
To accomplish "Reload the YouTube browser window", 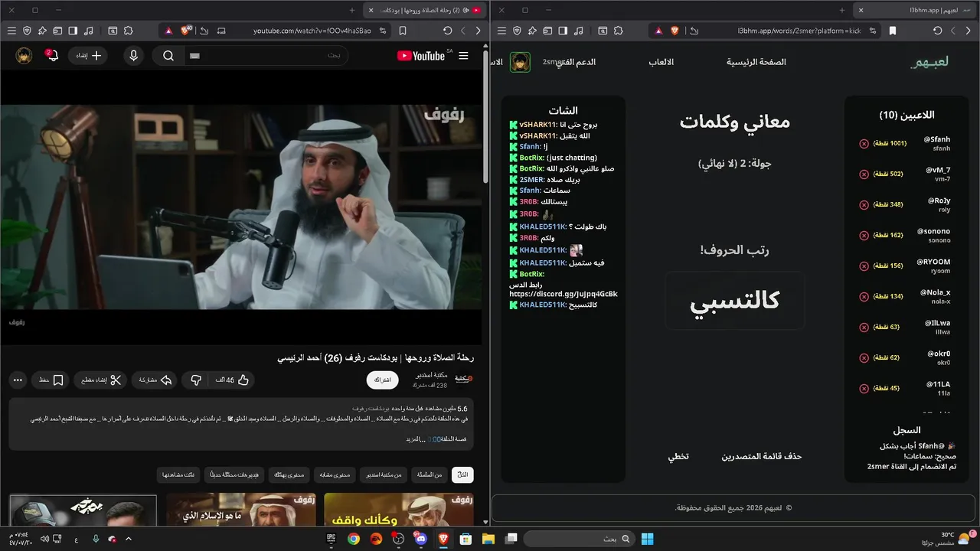I will pyautogui.click(x=448, y=31).
